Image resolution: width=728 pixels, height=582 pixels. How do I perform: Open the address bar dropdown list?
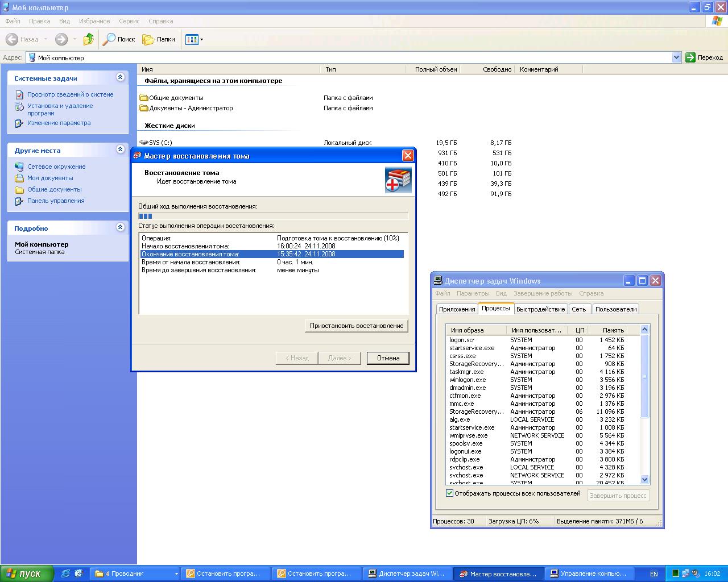pyautogui.click(x=676, y=57)
